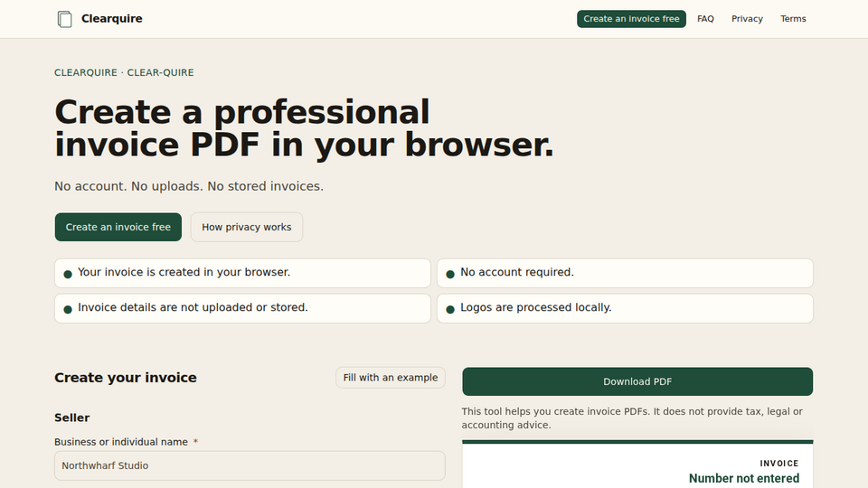Click the main 'Create a professional invoice PDF' headline

coord(304,128)
